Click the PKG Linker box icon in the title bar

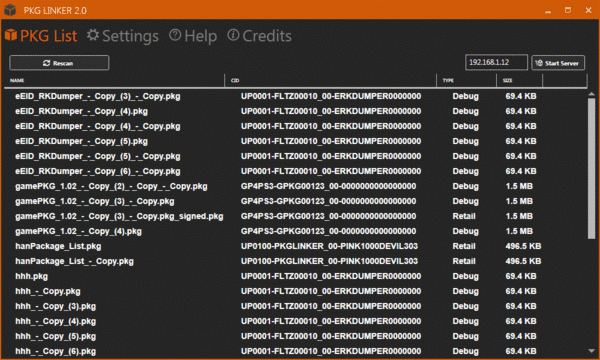[10, 10]
